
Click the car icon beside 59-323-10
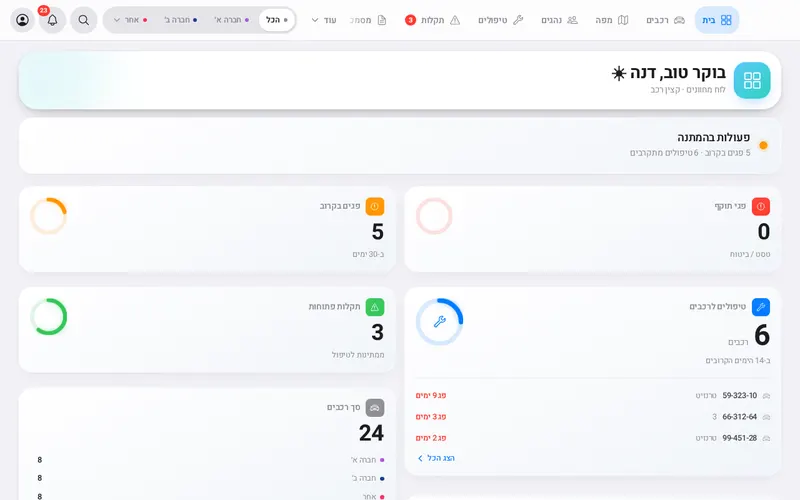(x=766, y=396)
